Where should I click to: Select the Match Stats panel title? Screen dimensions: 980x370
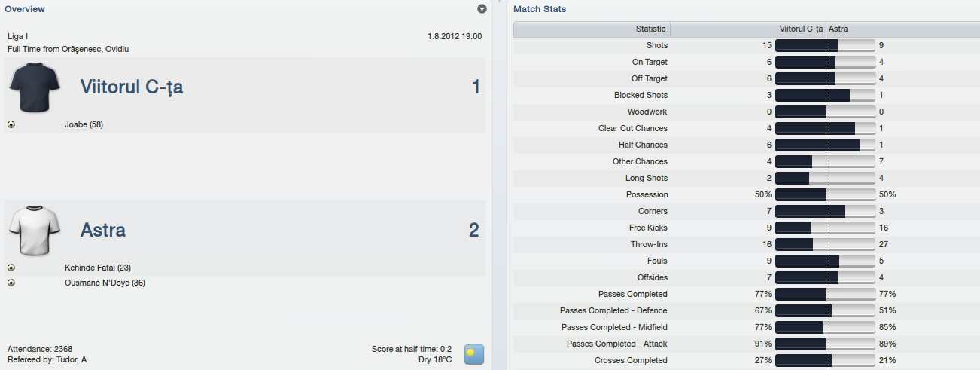540,9
